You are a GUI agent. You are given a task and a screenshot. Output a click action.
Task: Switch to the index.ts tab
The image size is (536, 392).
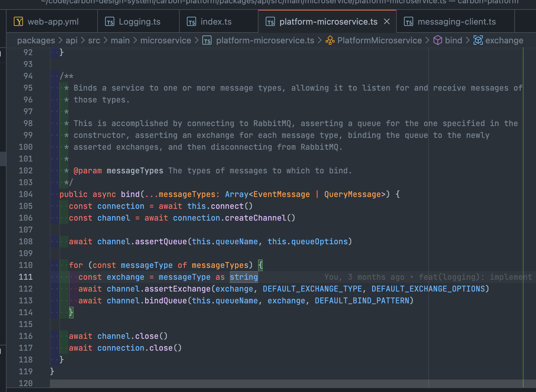point(219,22)
